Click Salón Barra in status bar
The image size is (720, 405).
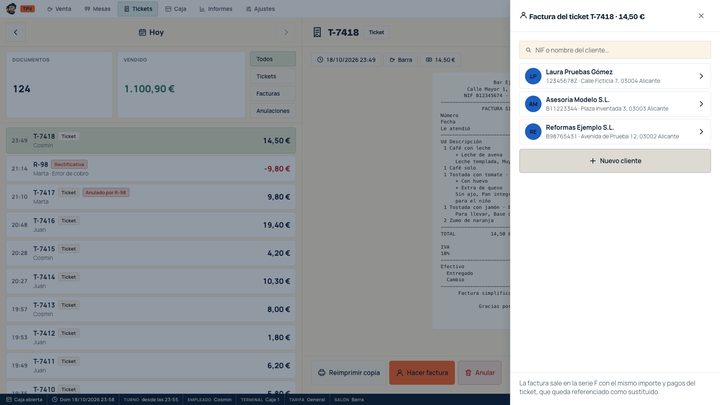(349, 399)
